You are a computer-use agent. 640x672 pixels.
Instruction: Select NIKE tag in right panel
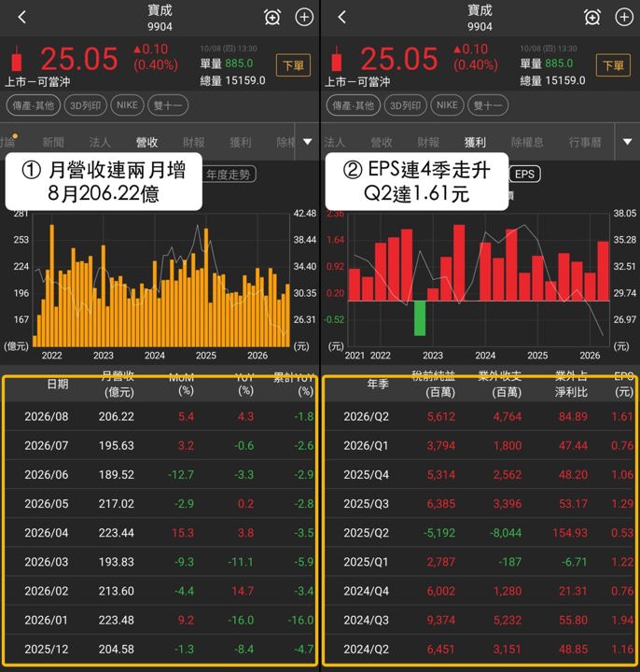tap(447, 105)
